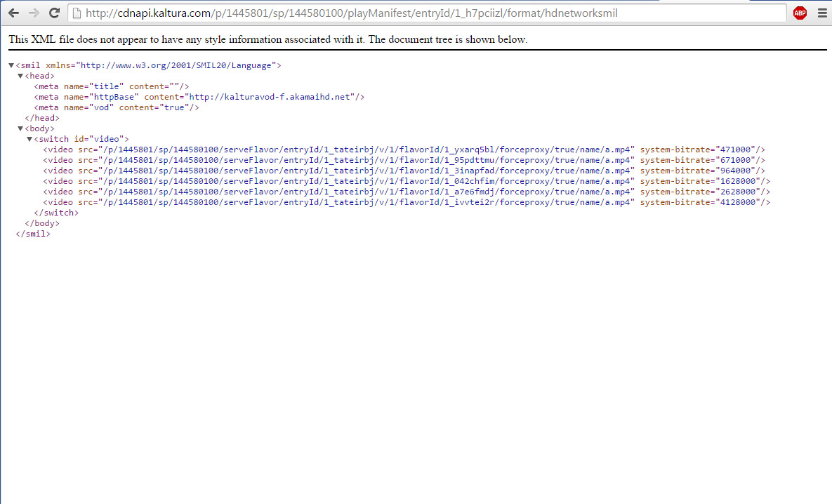Click the video line with bitrate 471000
This screenshot has width=832, height=504.
[x=404, y=150]
